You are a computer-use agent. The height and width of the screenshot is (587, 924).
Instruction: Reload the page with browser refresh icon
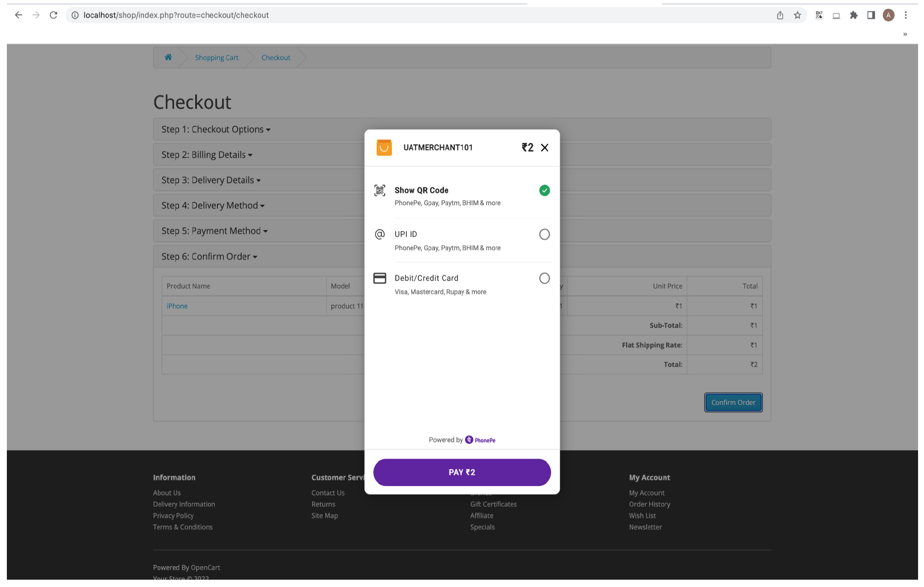pyautogui.click(x=53, y=15)
